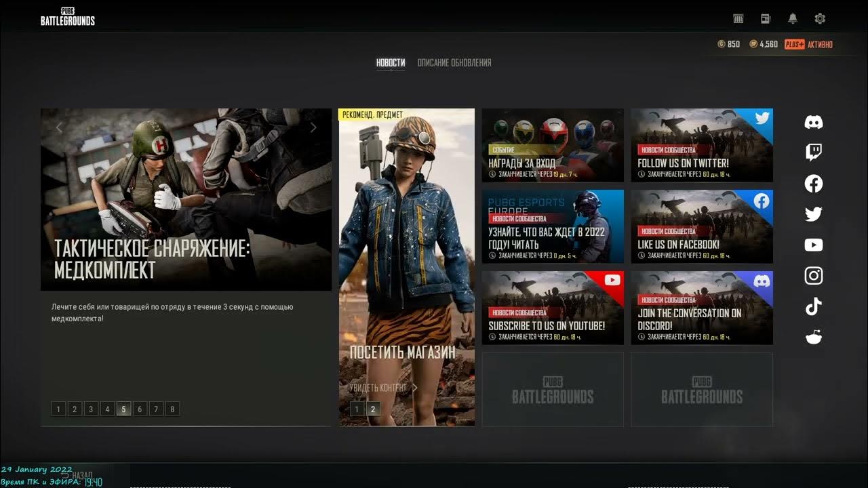Image resolution: width=868 pixels, height=488 pixels.
Task: Select banner page 5
Action: (x=123, y=409)
